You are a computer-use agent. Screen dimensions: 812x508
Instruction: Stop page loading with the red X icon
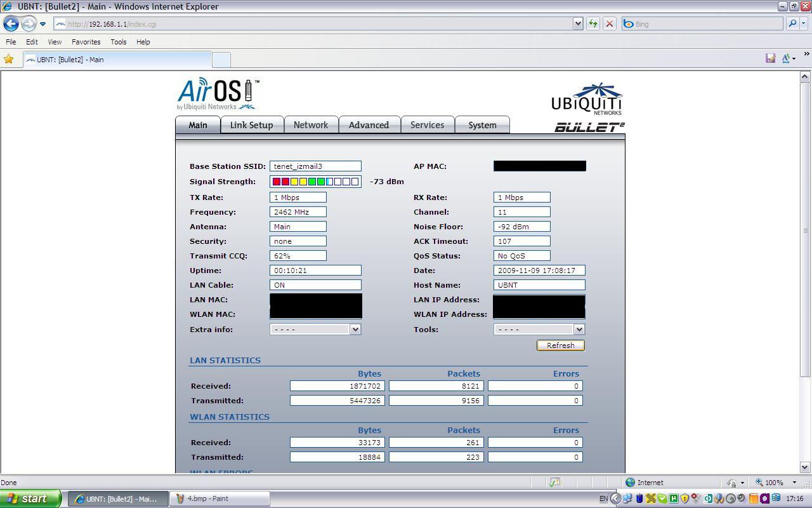(x=609, y=24)
